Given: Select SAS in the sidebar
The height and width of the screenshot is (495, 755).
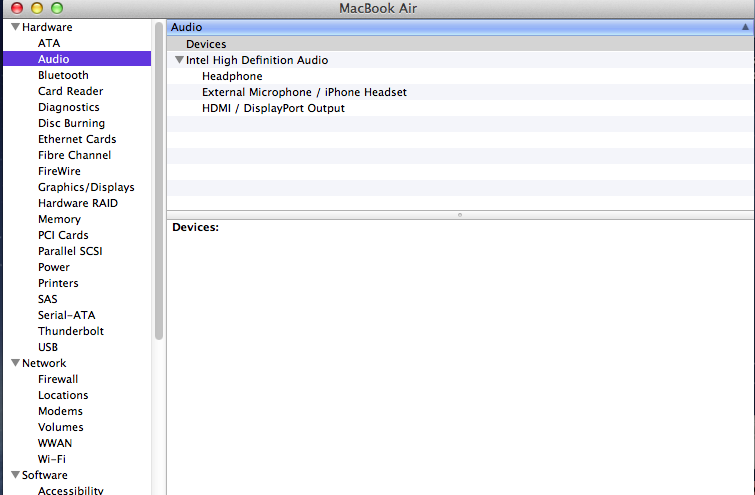Looking at the screenshot, I should (47, 299).
